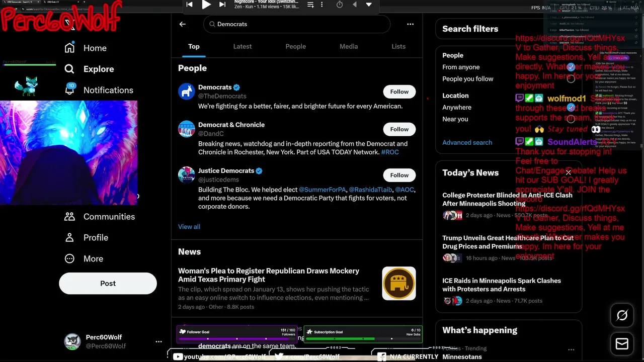Select the Near you radio option
The width and height of the screenshot is (644, 362).
click(571, 119)
